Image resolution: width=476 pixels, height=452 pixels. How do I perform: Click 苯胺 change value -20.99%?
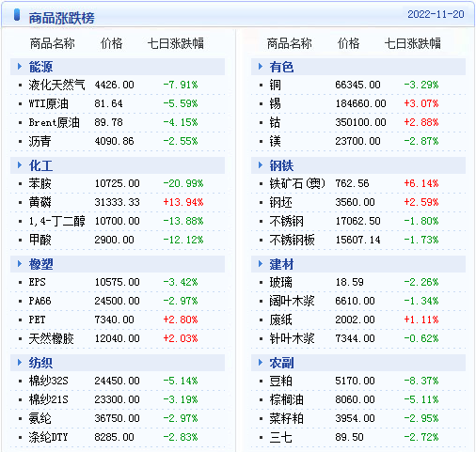183,183
